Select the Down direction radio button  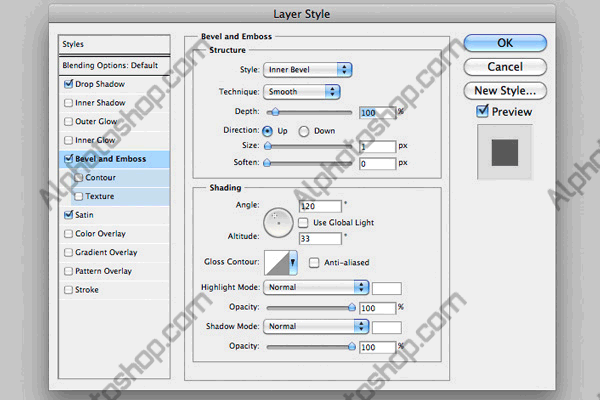(304, 131)
